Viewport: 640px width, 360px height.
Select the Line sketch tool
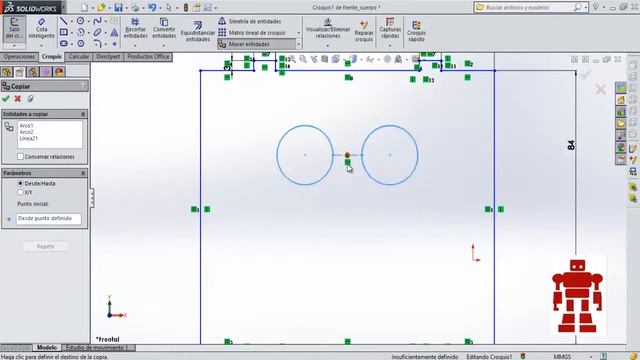pyautogui.click(x=63, y=21)
